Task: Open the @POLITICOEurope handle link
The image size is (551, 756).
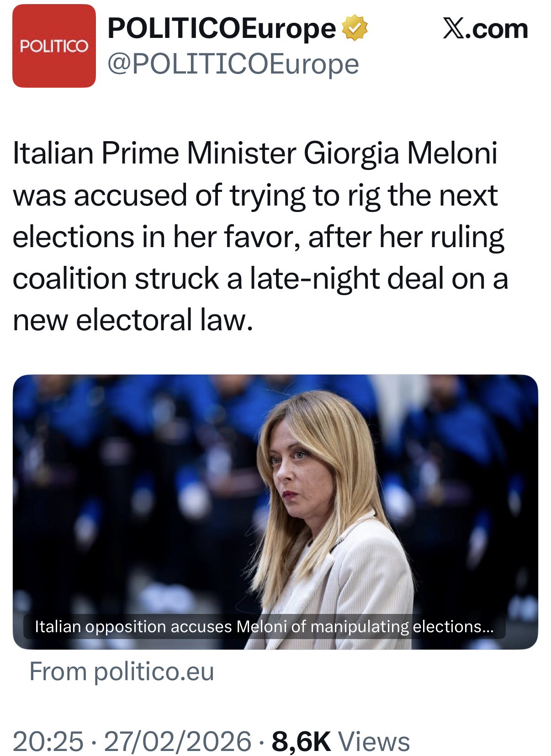Action: pyautogui.click(x=233, y=64)
